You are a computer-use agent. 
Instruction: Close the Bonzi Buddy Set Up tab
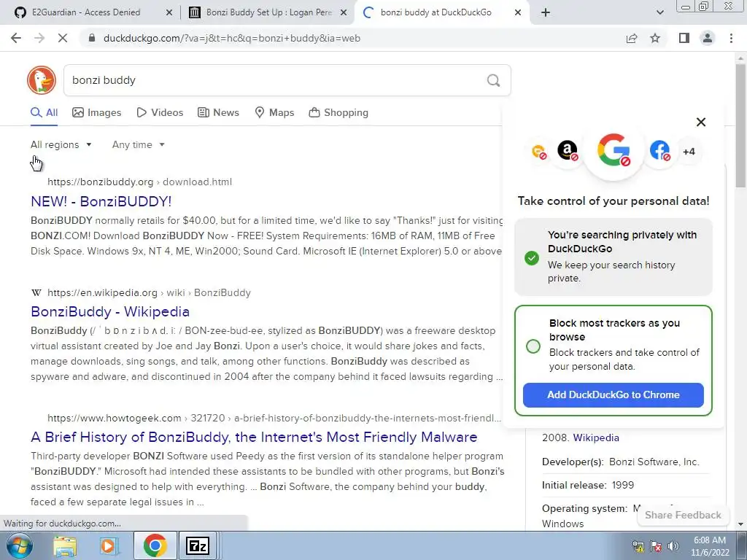[344, 12]
